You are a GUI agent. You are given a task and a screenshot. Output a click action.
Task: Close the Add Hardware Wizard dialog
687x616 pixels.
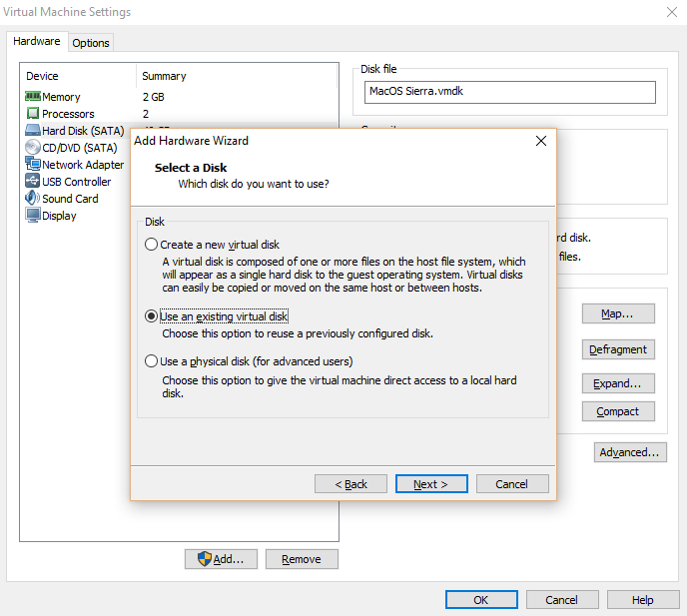pyautogui.click(x=541, y=141)
